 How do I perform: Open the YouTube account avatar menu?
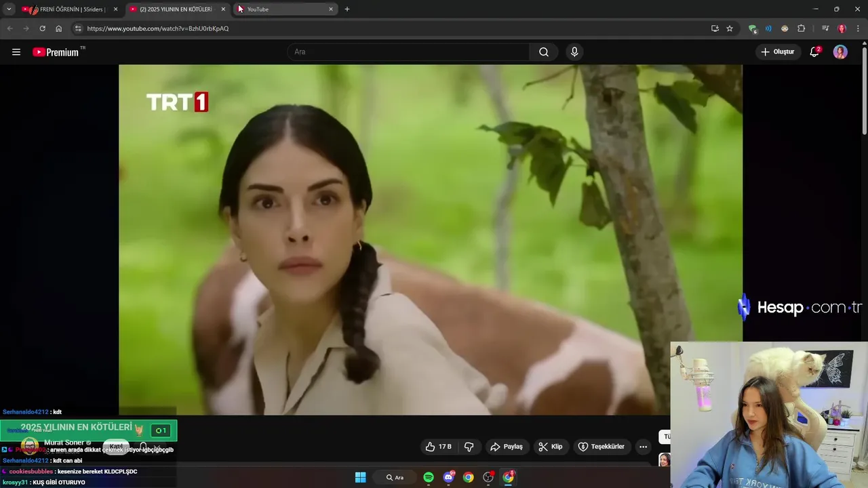840,52
